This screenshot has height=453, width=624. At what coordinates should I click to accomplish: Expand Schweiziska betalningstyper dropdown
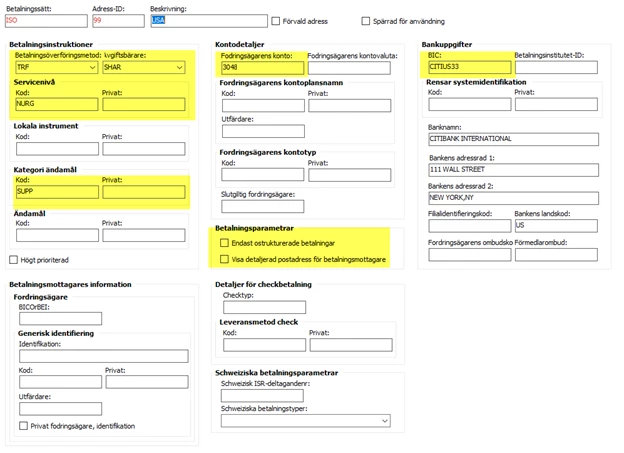306,421
